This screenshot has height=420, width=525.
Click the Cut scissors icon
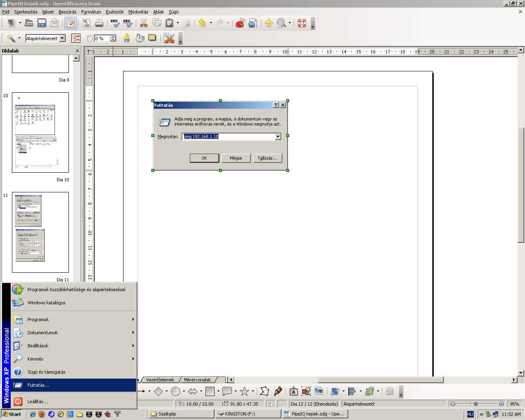pyautogui.click(x=144, y=23)
